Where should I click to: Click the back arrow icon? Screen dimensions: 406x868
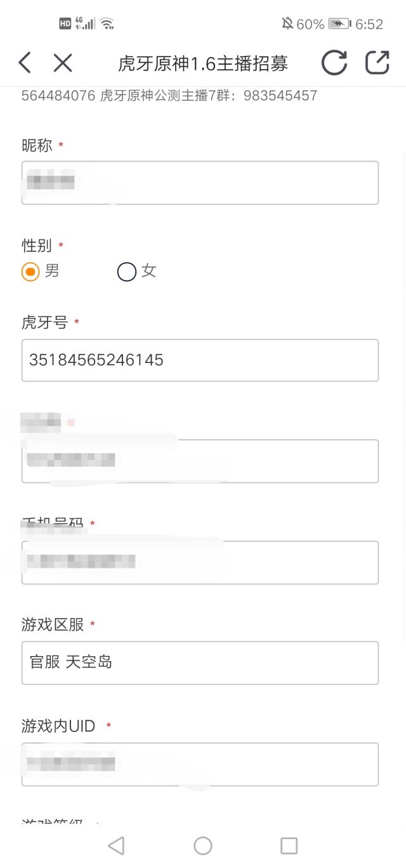coord(24,63)
